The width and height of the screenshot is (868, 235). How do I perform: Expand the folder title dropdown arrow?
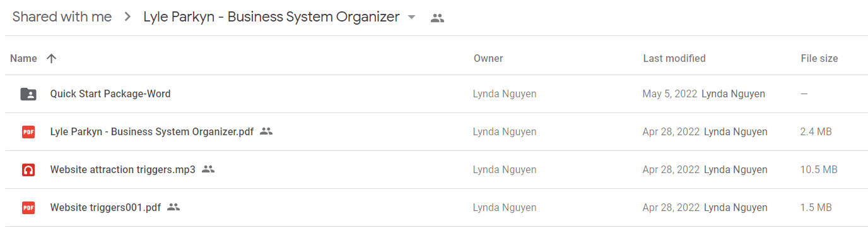click(412, 18)
